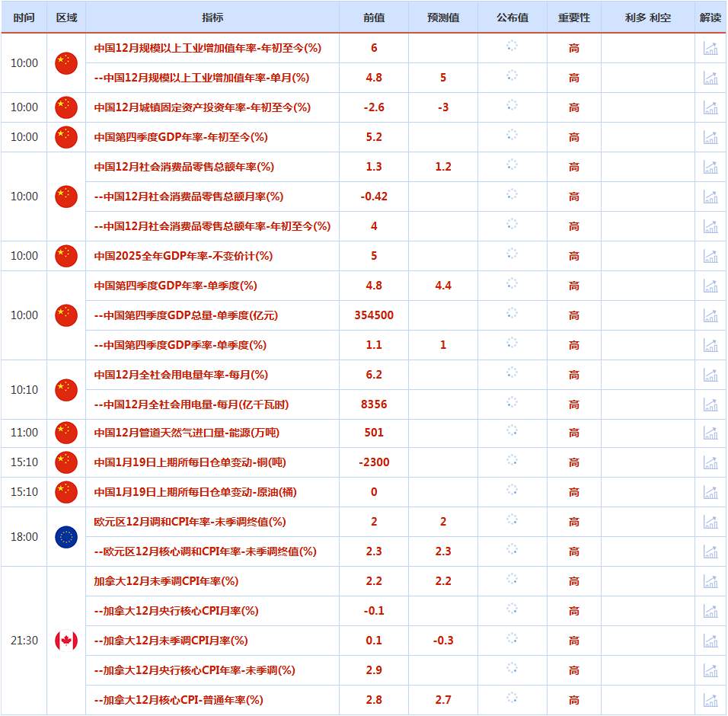Viewport: 728px width, 716px height.
Task: Click the 重要性 column header
Action: pyautogui.click(x=574, y=17)
